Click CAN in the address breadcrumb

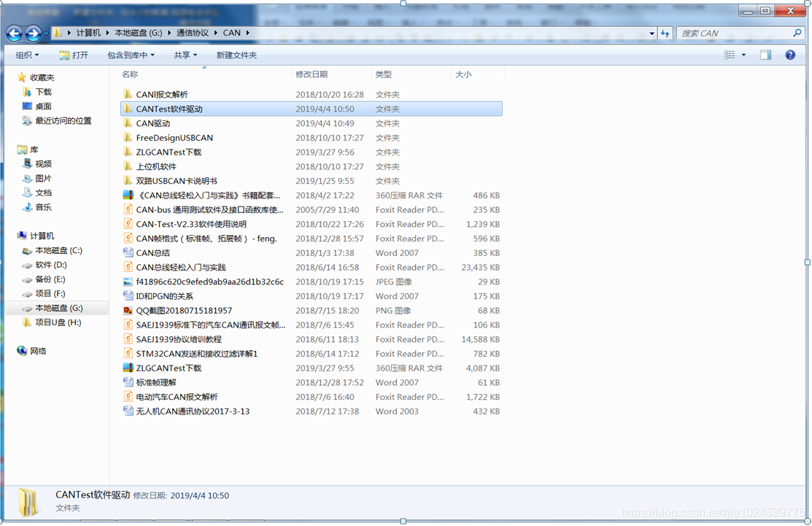(231, 33)
